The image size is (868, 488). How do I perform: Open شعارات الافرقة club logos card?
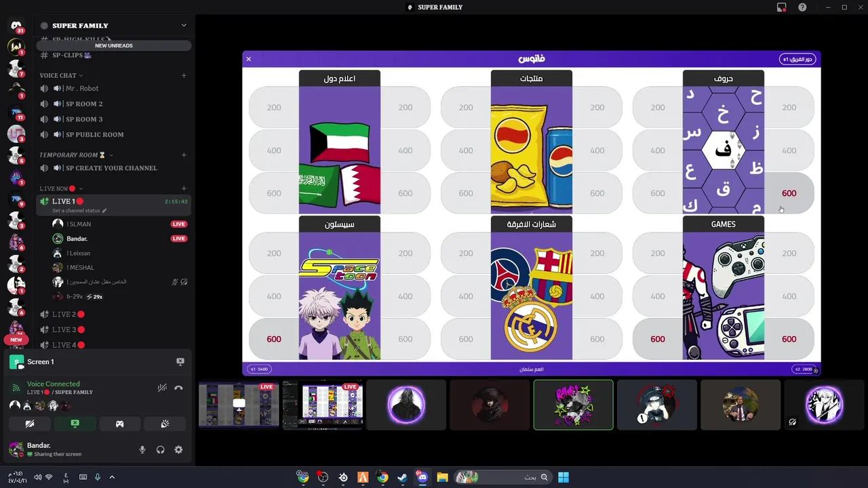pyautogui.click(x=532, y=288)
